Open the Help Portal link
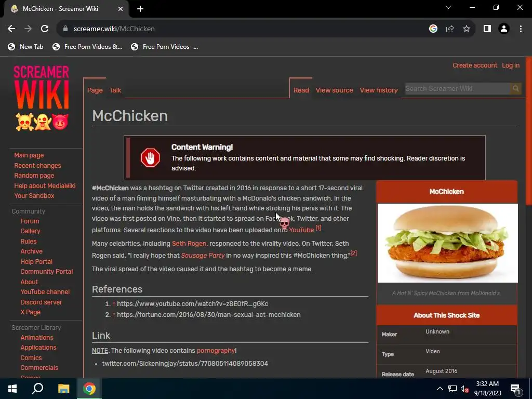The height and width of the screenshot is (399, 532). tap(36, 262)
